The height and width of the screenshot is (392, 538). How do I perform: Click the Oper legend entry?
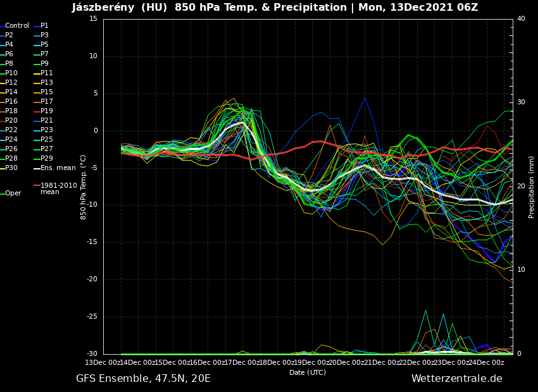[13, 193]
